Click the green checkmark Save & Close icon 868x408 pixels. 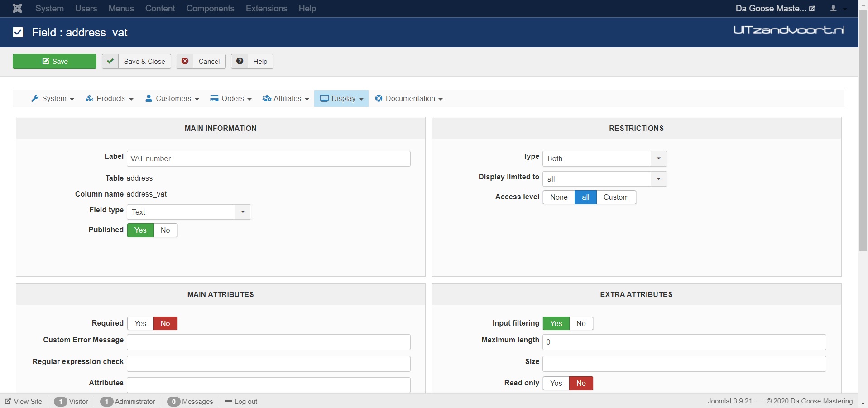click(110, 61)
